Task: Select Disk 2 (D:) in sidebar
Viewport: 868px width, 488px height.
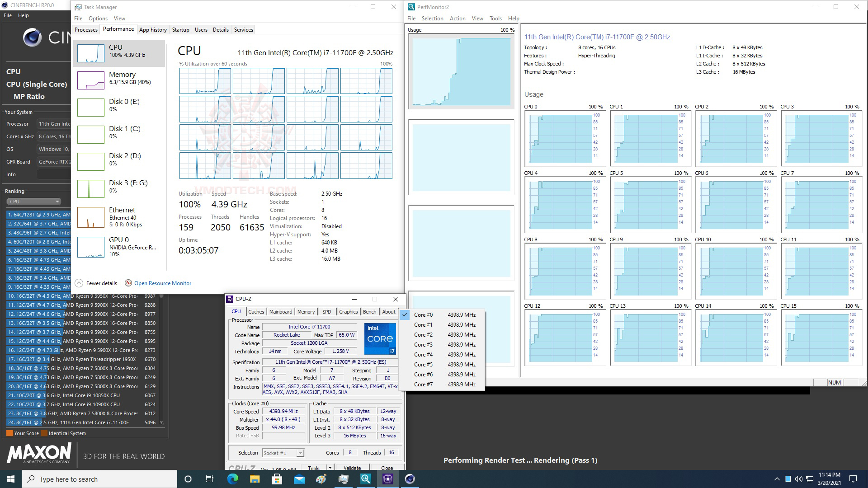Action: 118,162
